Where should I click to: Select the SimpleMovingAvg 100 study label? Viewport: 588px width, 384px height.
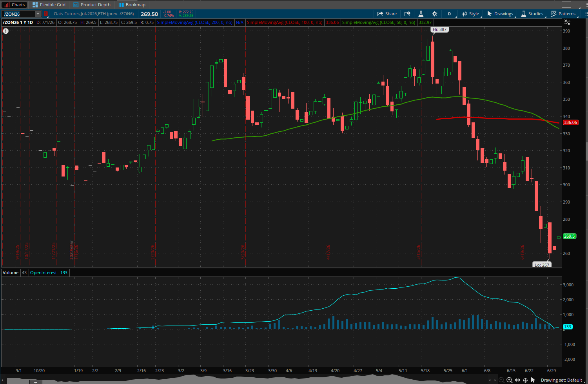pos(285,22)
